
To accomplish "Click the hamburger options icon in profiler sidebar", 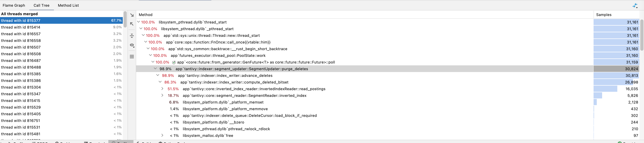I will coord(132,57).
